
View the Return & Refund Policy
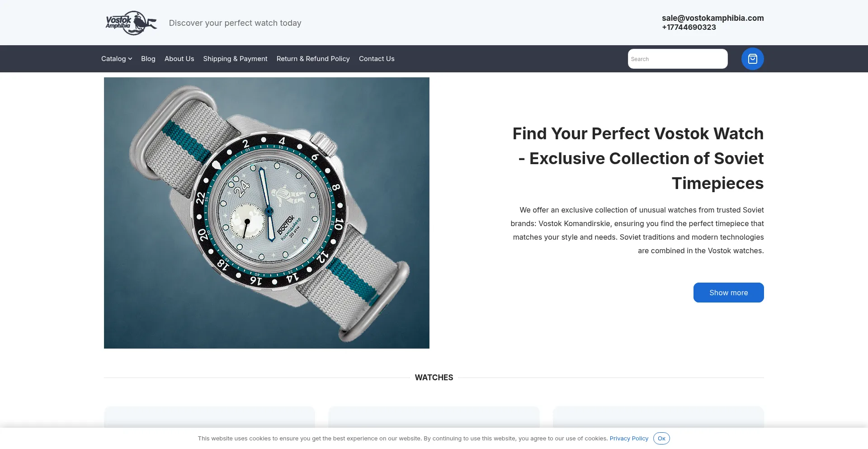pyautogui.click(x=313, y=59)
